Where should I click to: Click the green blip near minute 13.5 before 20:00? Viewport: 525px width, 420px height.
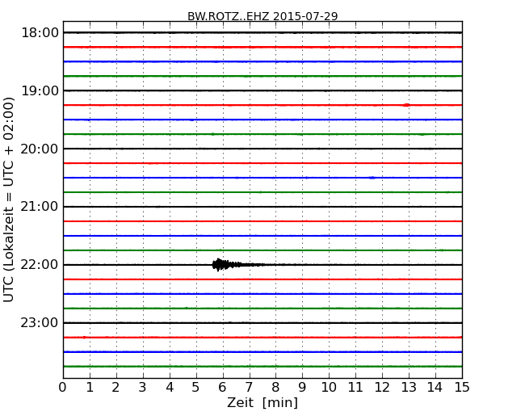pyautogui.click(x=422, y=134)
